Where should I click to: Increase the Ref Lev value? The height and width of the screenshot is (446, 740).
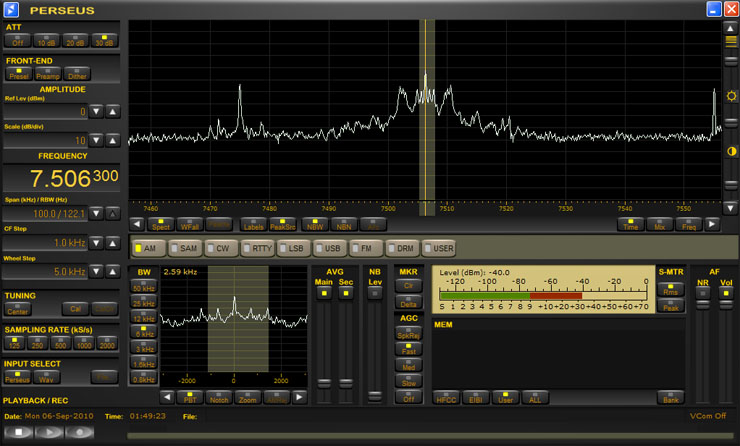tap(113, 112)
